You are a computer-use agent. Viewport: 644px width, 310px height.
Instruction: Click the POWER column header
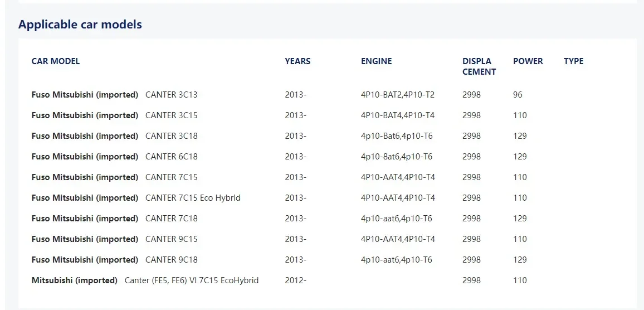tap(528, 61)
